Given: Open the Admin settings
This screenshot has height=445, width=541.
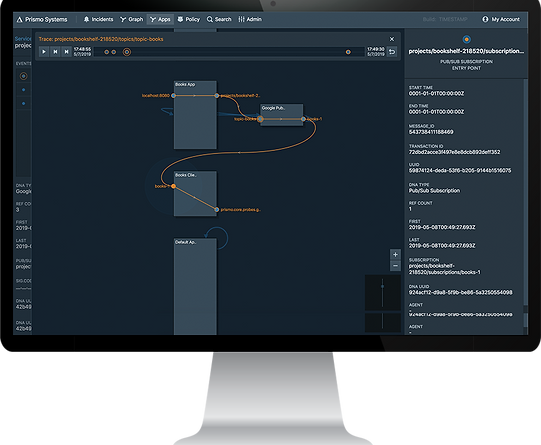Looking at the screenshot, I should [250, 19].
